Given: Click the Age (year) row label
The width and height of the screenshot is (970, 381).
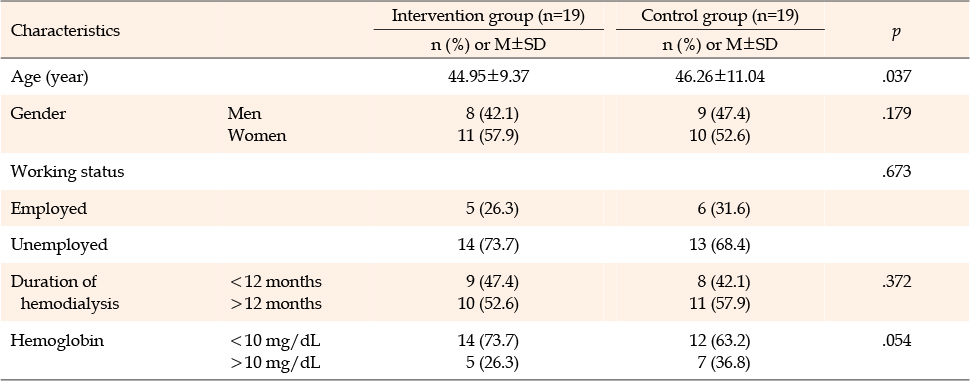Looking at the screenshot, I should point(49,77).
